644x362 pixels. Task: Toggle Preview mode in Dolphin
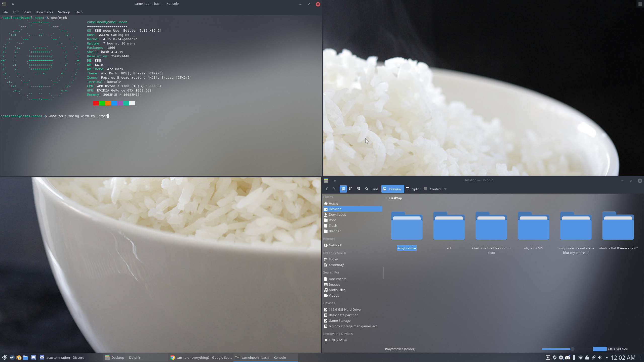coord(392,189)
